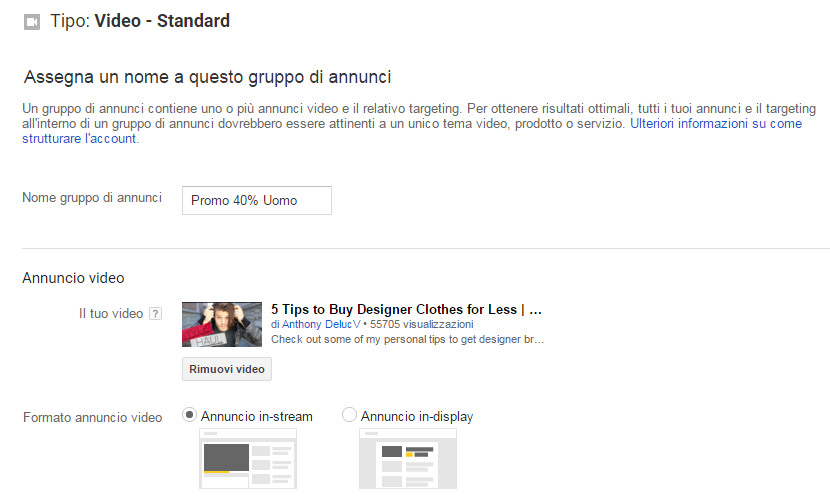
Task: Click the video camera icon beside Tipo
Action: pos(31,21)
